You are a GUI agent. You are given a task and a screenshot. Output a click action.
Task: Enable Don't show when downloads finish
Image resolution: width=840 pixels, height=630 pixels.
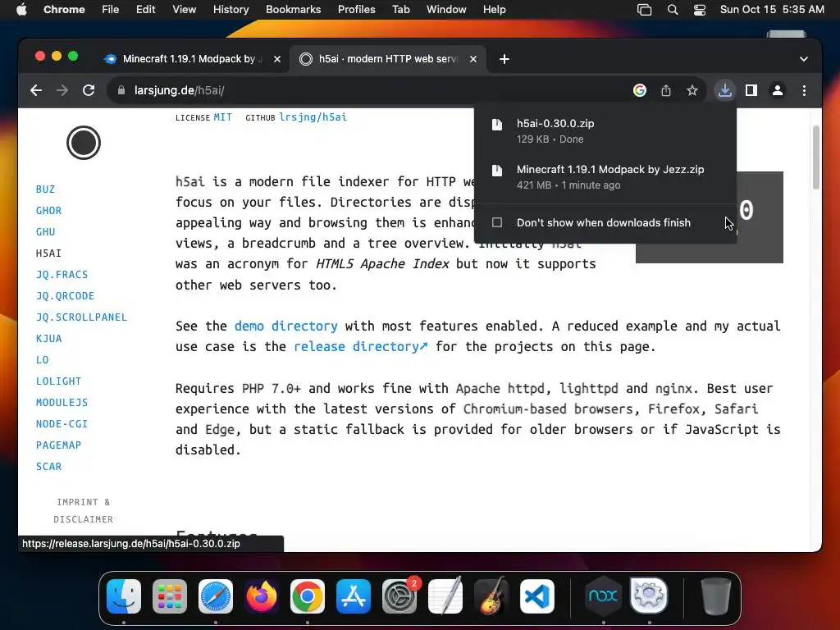click(497, 222)
